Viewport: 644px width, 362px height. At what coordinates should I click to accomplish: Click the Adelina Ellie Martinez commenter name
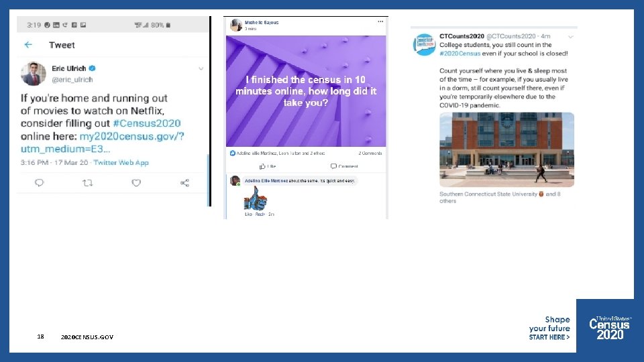(266, 180)
